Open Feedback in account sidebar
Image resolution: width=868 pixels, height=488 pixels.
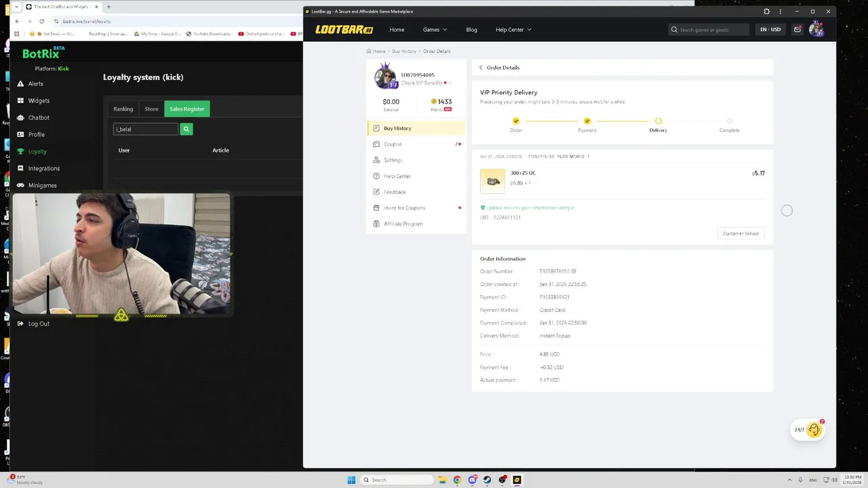(x=416, y=192)
